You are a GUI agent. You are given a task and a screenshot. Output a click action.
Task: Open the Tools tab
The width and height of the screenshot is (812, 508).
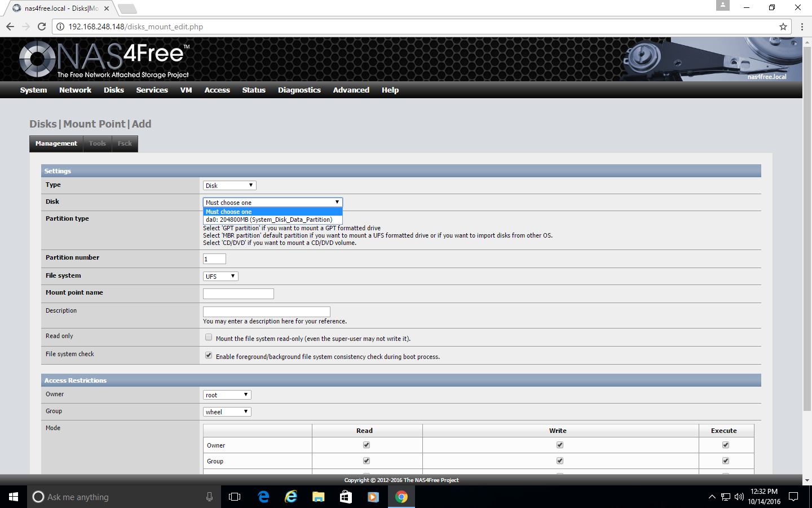[x=97, y=143]
